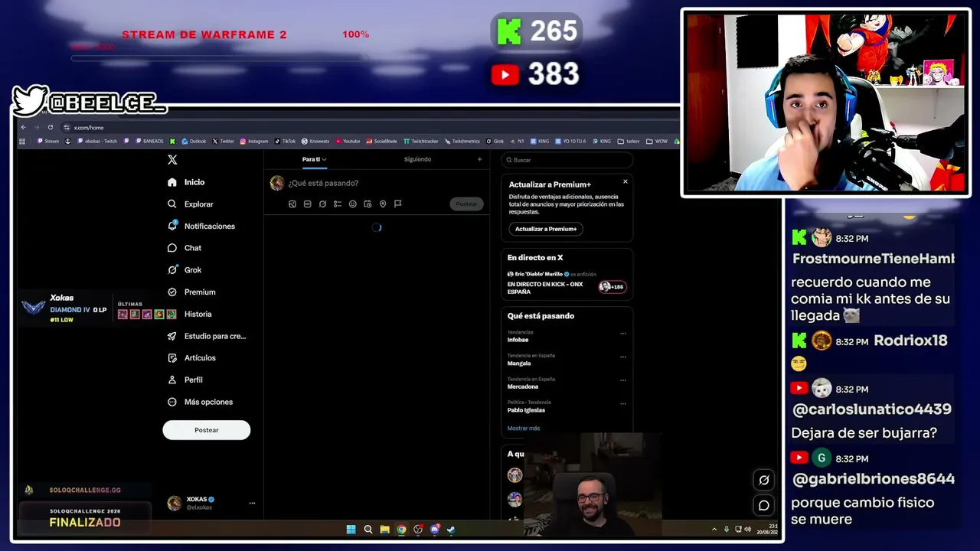The height and width of the screenshot is (551, 980).
Task: Open the TikTok bookmark
Action: tap(285, 142)
